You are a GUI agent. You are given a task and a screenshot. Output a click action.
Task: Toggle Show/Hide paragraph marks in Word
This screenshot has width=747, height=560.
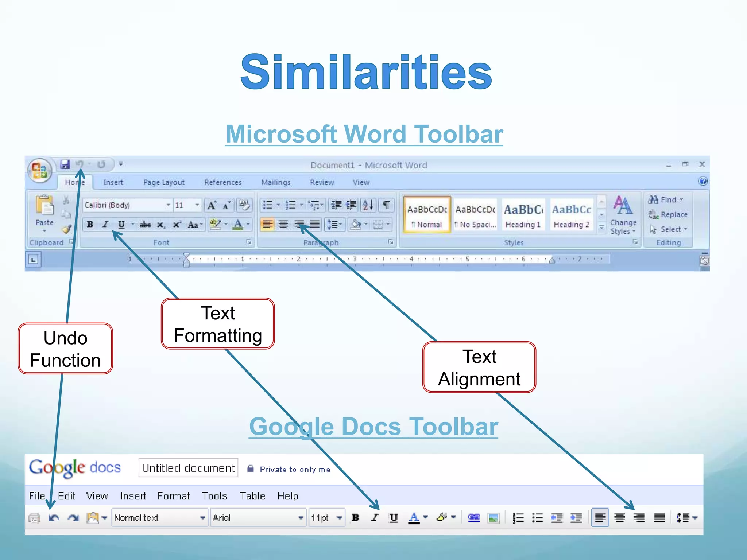pos(386,205)
